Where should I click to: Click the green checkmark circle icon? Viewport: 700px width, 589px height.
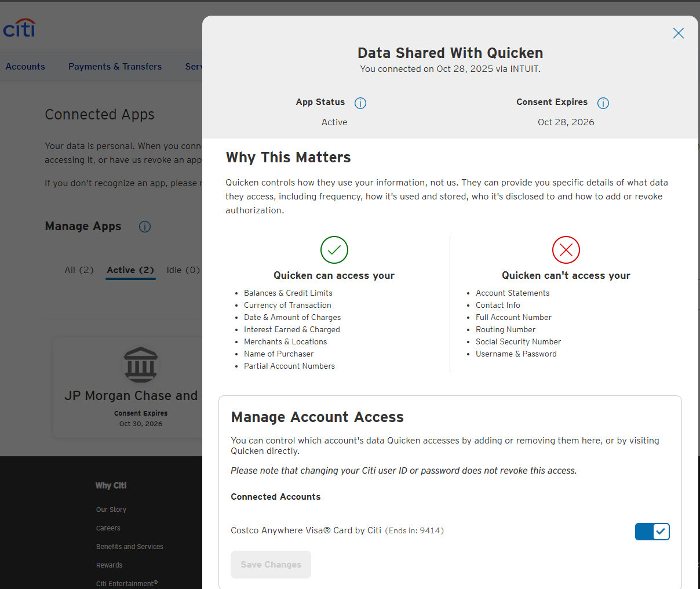click(x=334, y=250)
